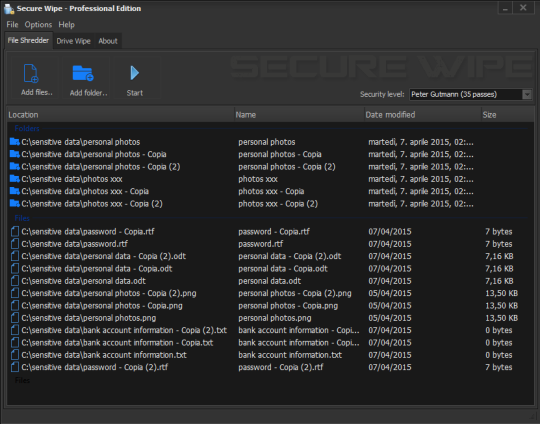The height and width of the screenshot is (424, 540).
Task: Select path C:\sensitive data\password.rtf
Action: click(74, 244)
